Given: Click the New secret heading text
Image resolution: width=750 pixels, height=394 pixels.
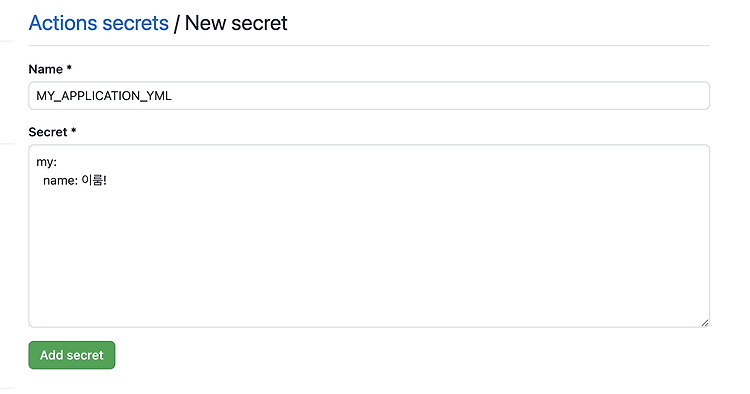Looking at the screenshot, I should pos(236,23).
